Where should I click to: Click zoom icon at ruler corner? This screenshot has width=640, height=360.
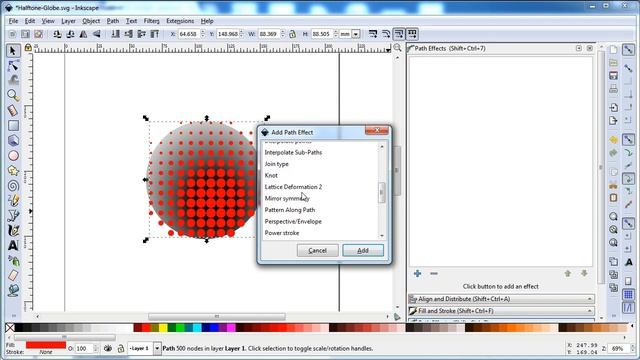pos(397,48)
